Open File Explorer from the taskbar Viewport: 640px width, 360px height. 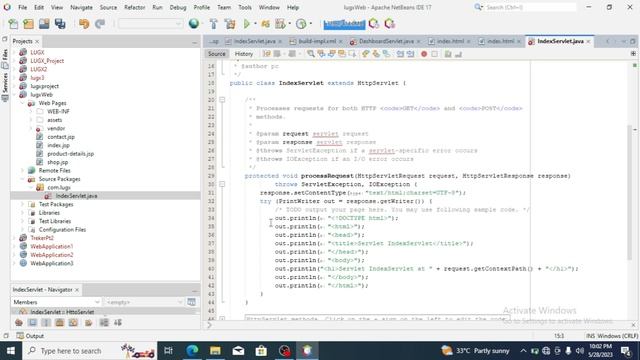[x=215, y=351]
